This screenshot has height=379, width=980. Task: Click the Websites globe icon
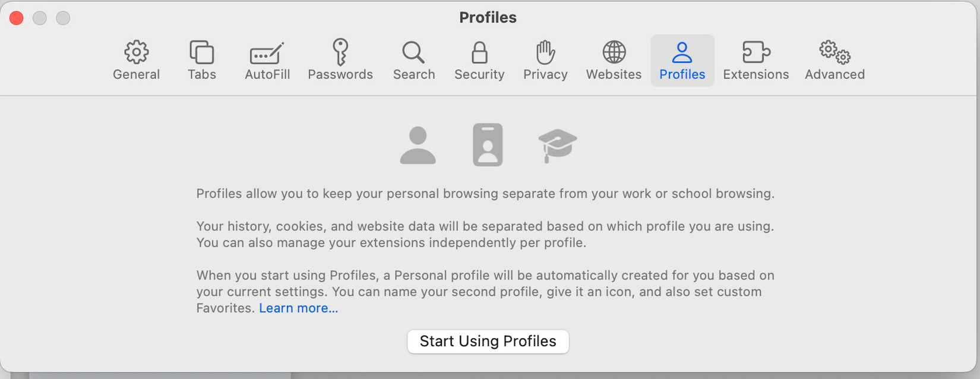(612, 59)
